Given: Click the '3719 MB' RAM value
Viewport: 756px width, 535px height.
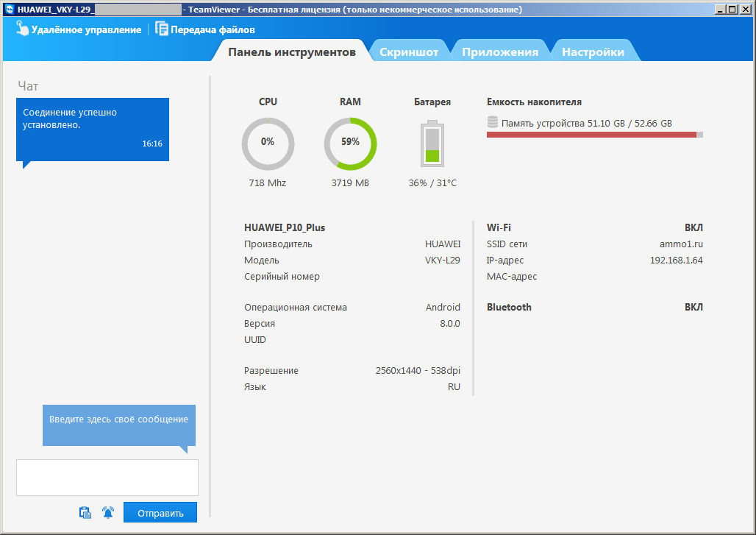Looking at the screenshot, I should pyautogui.click(x=350, y=183).
